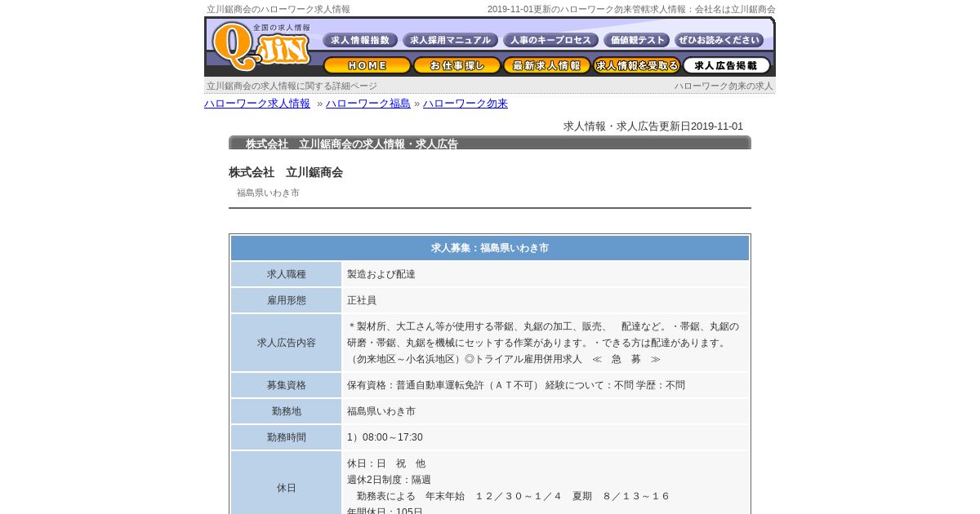
Task: Click 求人職種 label cell
Action: coord(286,274)
